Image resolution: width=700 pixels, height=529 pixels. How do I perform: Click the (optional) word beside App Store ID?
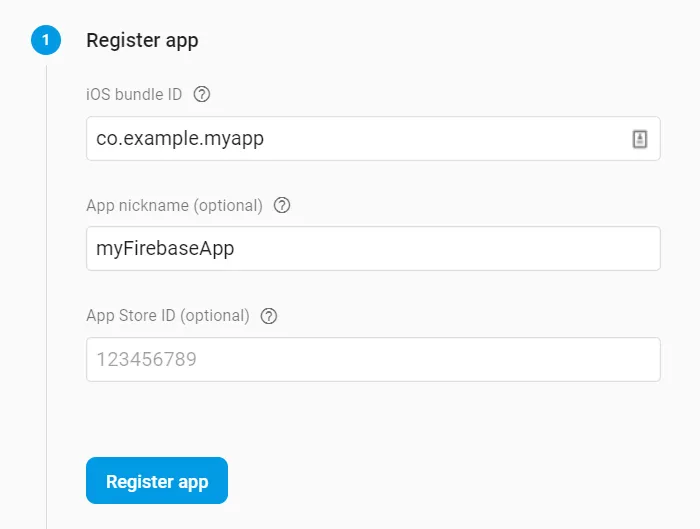coord(215,316)
